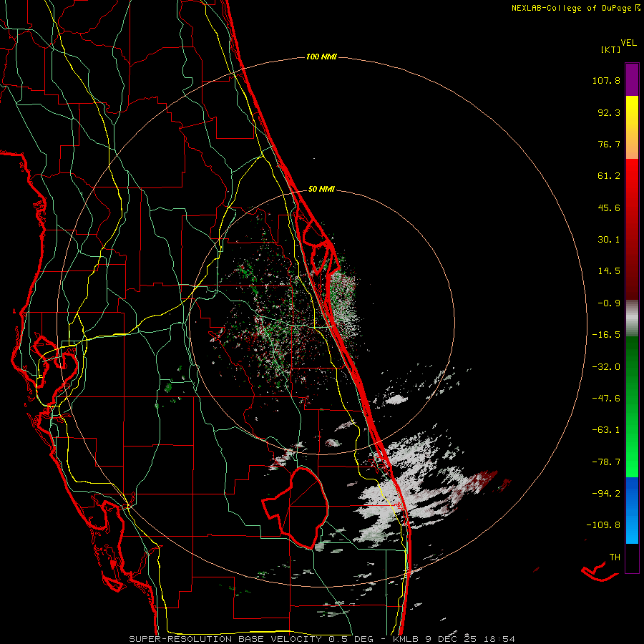This screenshot has height=644, width=644.
Task: Select the -63.1 velocity scale value
Action: click(x=606, y=430)
